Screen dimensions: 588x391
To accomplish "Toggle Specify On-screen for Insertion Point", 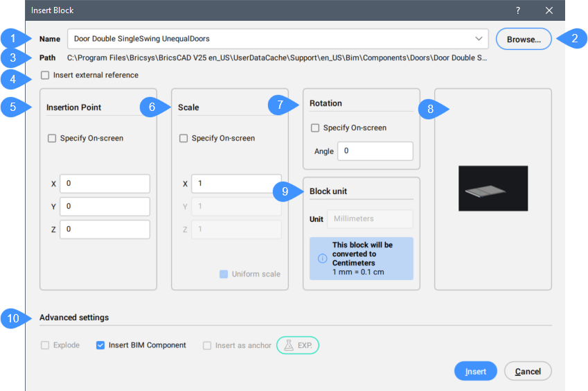I will 52,139.
